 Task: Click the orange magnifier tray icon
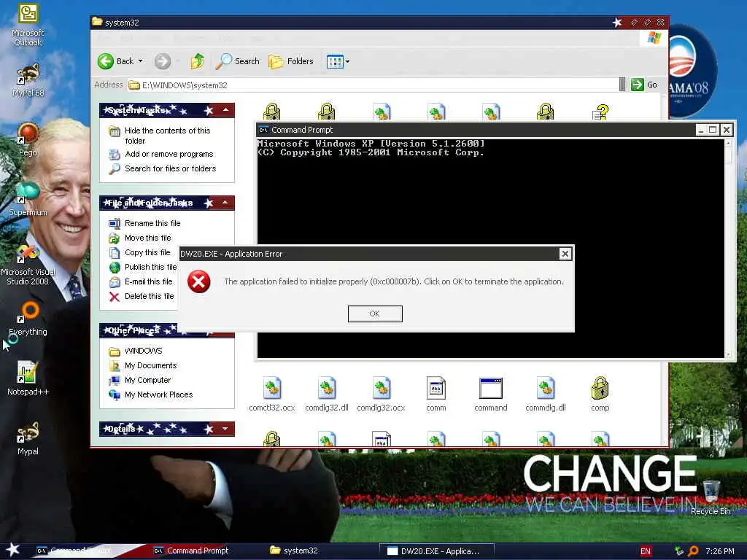pyautogui.click(x=693, y=551)
